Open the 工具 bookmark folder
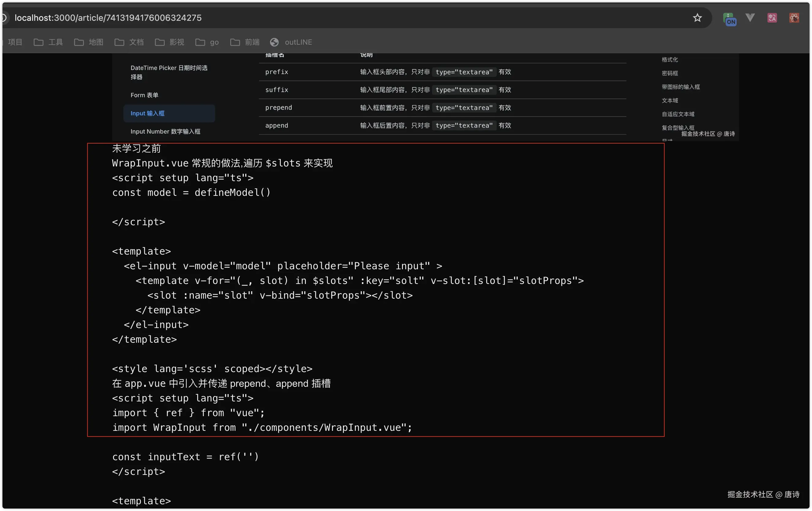 pos(48,42)
